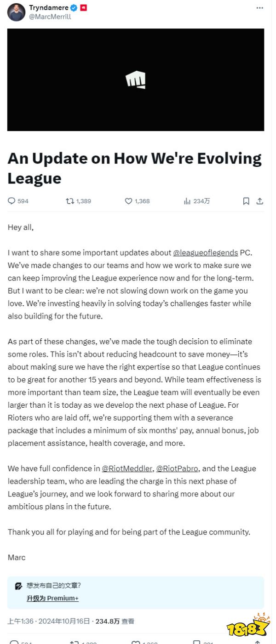The image size is (276, 644).
Task: Click the blue verified badge
Action: tap(74, 8)
